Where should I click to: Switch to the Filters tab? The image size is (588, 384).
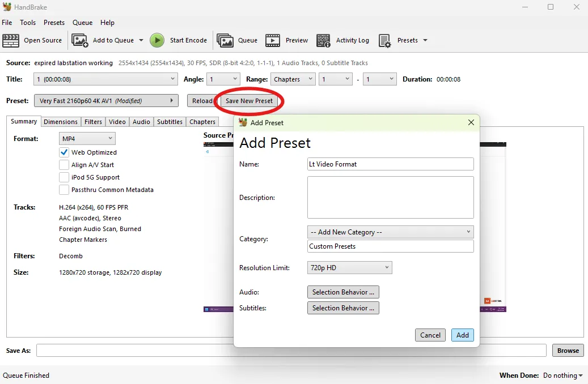(x=93, y=122)
